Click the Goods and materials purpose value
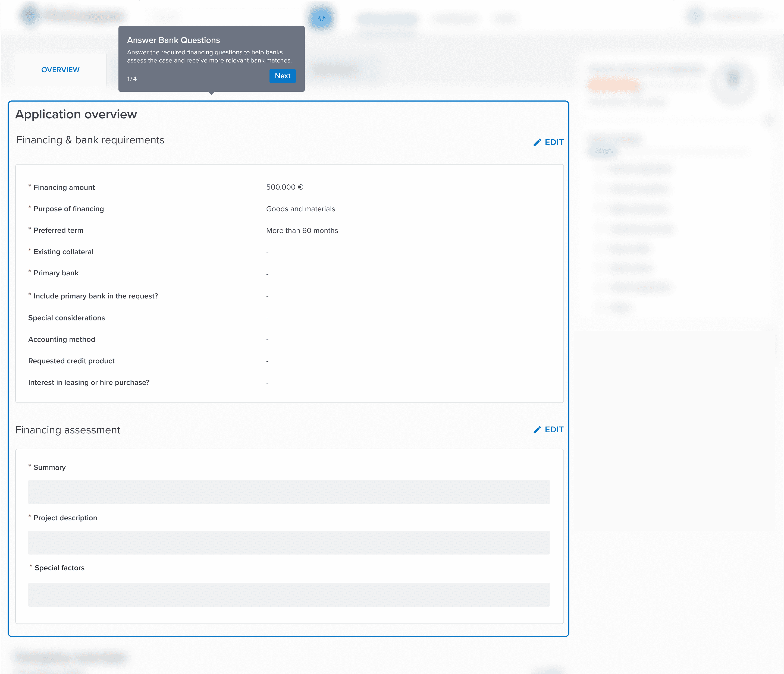 pyautogui.click(x=300, y=209)
